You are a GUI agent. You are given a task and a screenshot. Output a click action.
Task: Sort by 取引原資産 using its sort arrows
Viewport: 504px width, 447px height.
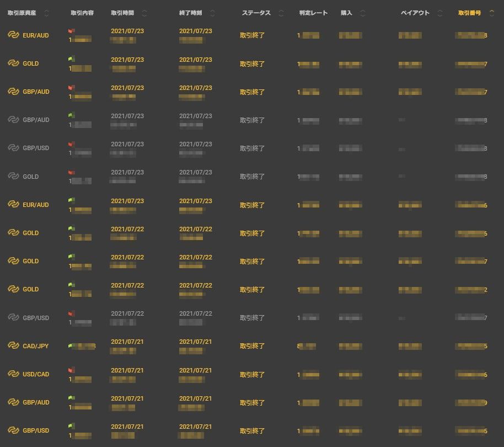46,13
